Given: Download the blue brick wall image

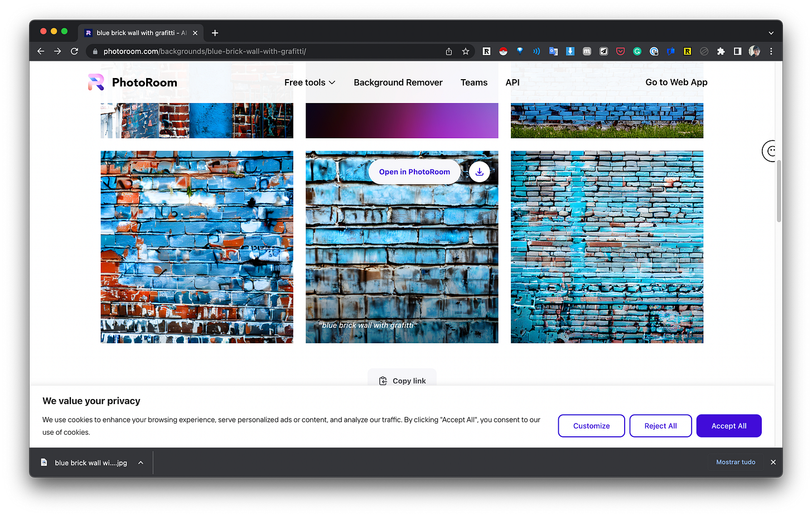Looking at the screenshot, I should click(480, 172).
